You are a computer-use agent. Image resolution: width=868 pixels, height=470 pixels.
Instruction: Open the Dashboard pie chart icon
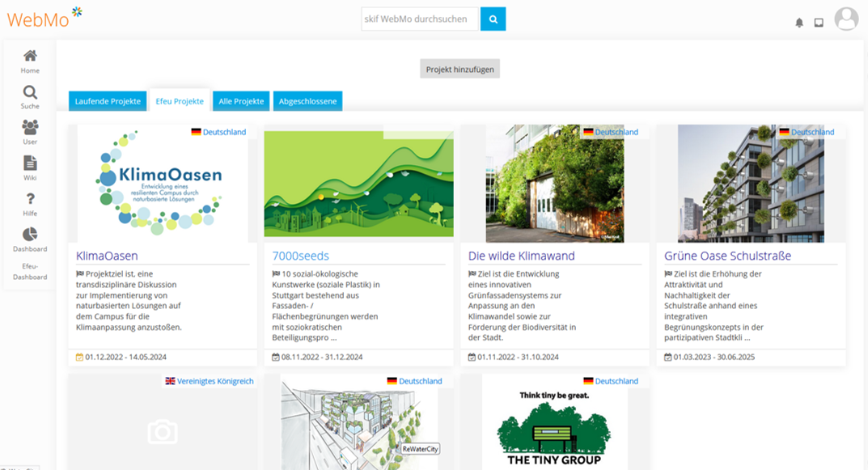(x=30, y=234)
